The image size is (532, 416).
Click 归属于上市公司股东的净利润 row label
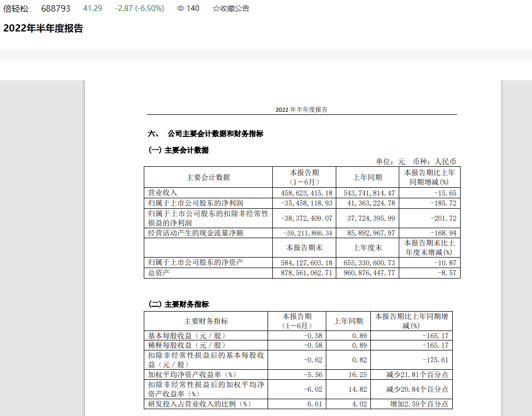tap(195, 203)
